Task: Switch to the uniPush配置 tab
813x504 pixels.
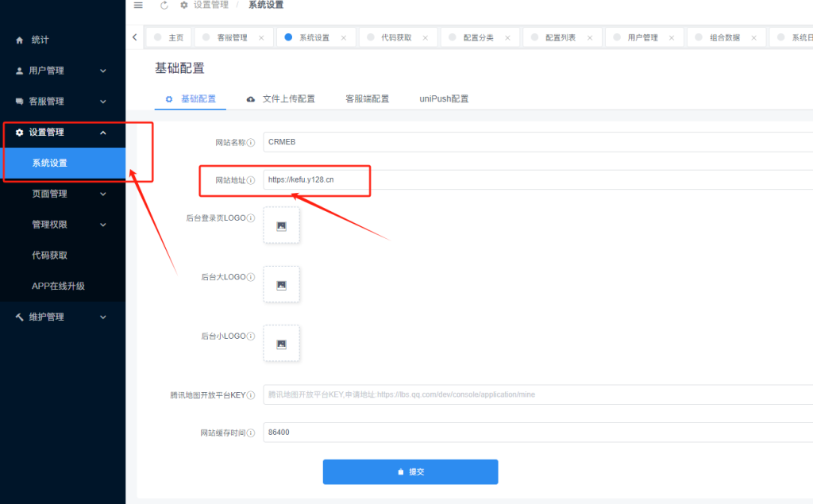Action: 444,98
